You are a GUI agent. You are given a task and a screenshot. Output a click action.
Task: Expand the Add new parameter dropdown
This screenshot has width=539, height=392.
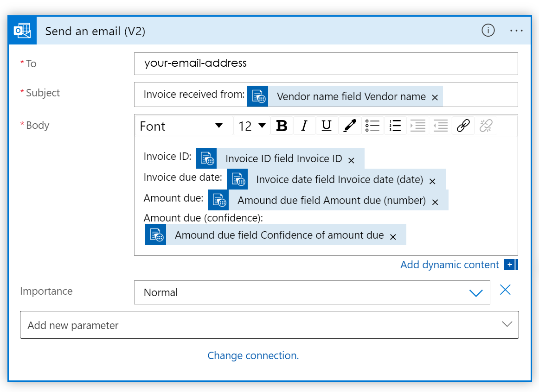[x=506, y=325]
